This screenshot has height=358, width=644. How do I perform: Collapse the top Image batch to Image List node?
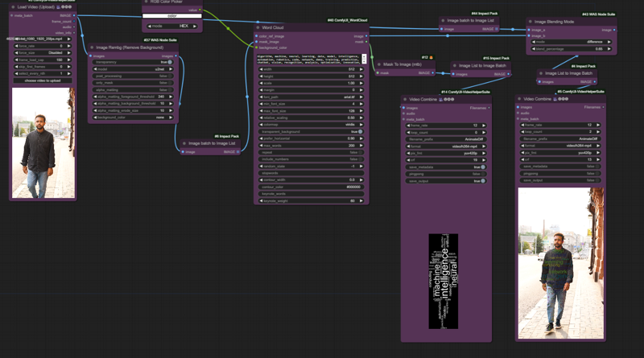[x=443, y=21]
